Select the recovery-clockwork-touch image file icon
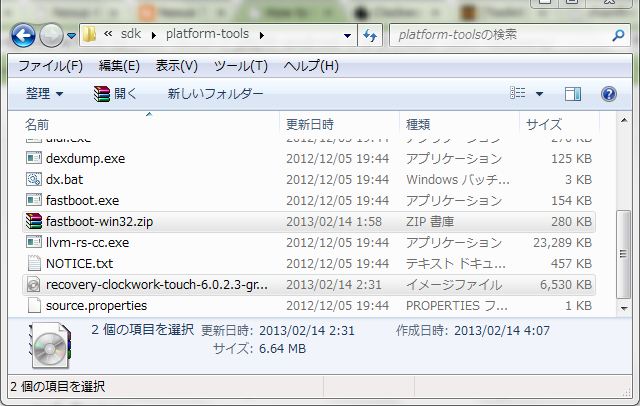This screenshot has height=406, width=640. [x=34, y=284]
